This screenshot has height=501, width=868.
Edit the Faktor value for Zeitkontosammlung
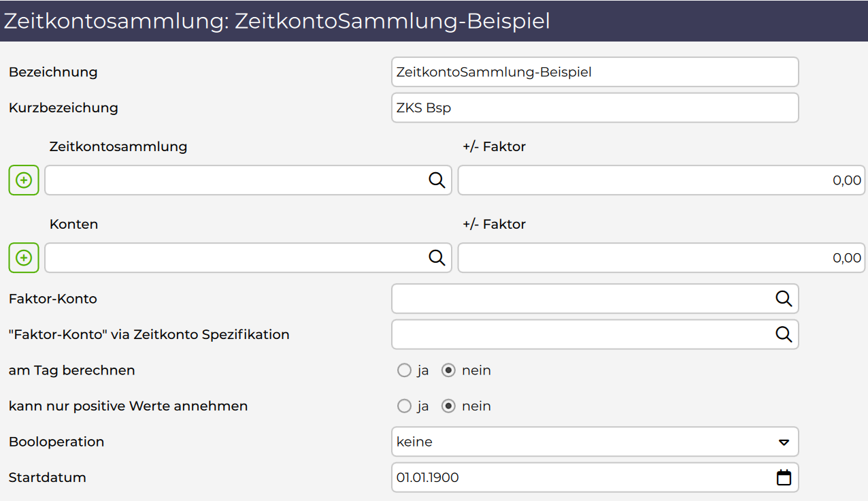(660, 180)
